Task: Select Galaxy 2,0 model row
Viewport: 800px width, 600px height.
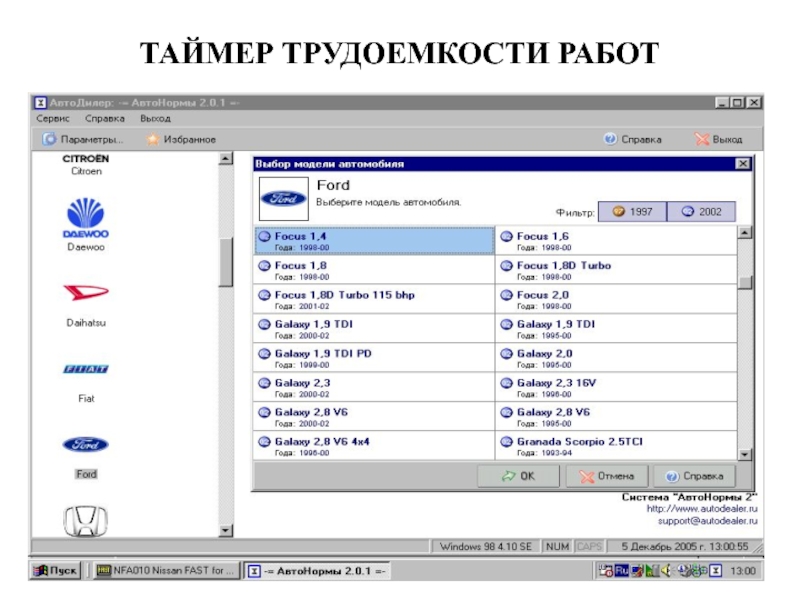Action: 616,358
